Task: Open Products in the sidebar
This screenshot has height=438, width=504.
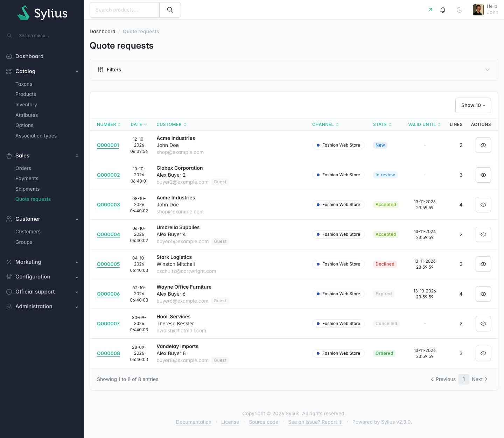Action: [x=26, y=94]
